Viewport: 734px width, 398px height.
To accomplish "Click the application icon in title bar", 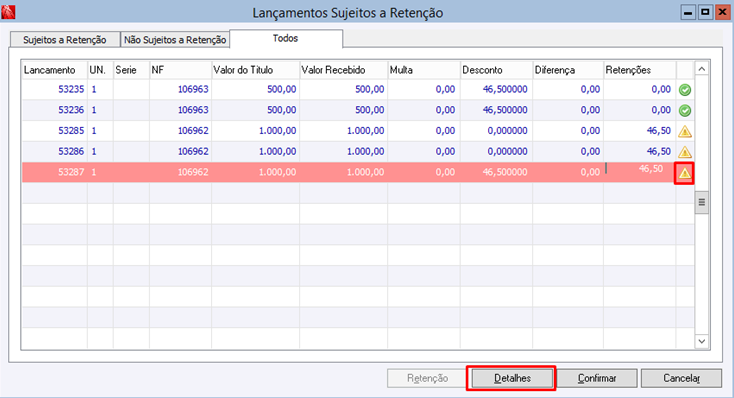I will click(x=8, y=12).
